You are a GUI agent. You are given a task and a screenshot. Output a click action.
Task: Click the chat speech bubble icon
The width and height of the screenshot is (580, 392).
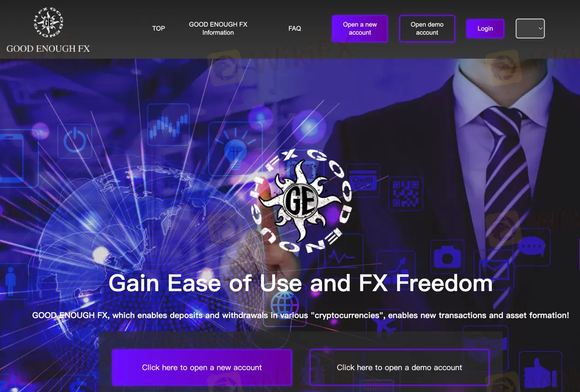tap(531, 247)
